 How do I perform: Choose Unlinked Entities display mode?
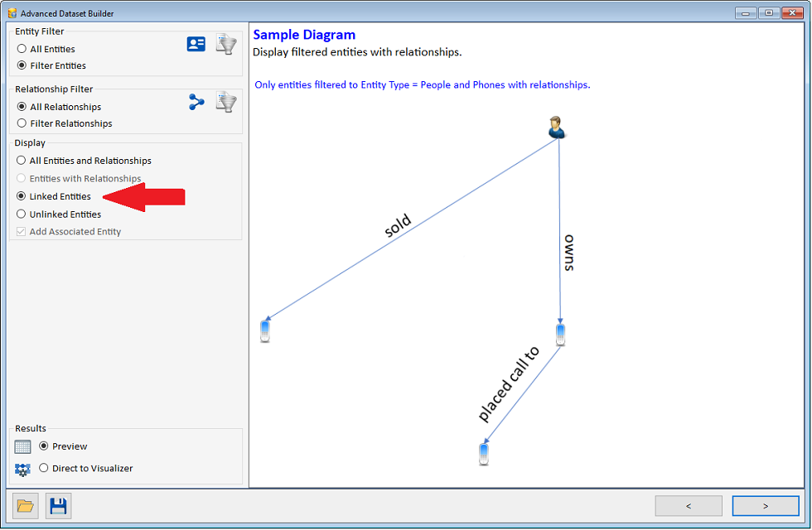(22, 214)
